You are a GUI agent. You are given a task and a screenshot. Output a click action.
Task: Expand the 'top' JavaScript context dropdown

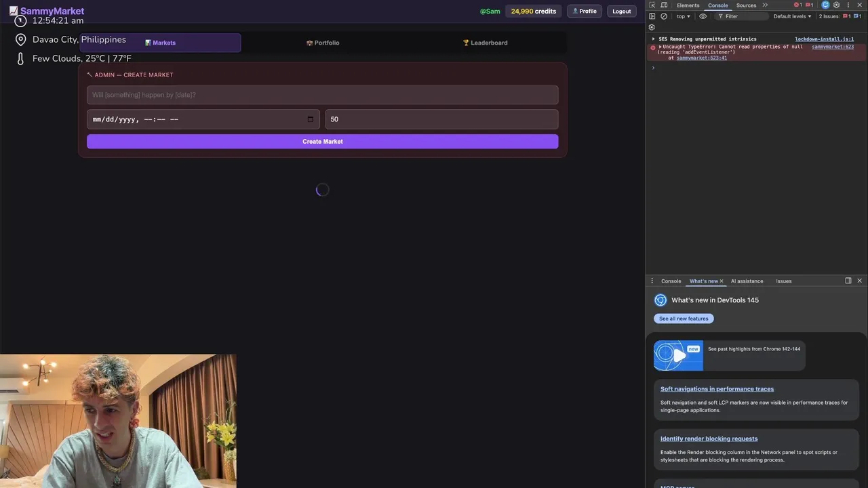[684, 16]
